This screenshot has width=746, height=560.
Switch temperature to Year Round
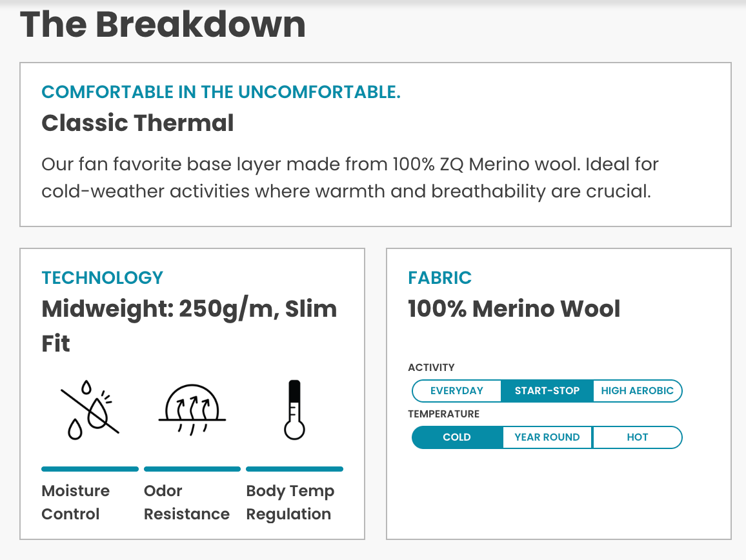click(547, 437)
